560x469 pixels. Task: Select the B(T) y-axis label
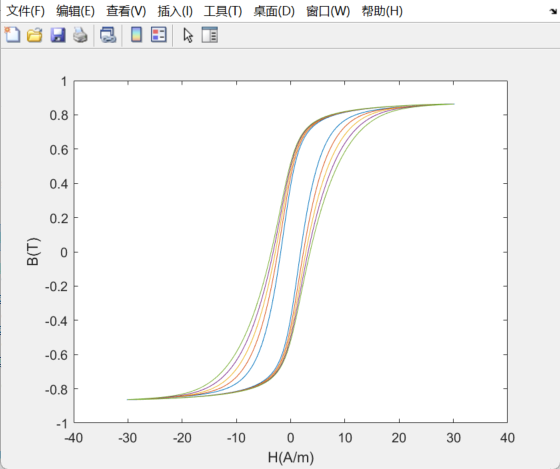click(33, 252)
